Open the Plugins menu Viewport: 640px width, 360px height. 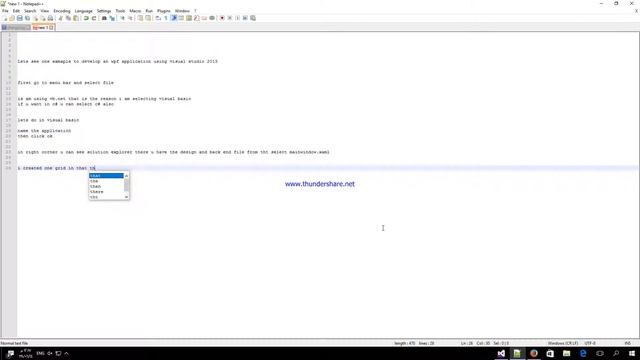pyautogui.click(x=164, y=11)
